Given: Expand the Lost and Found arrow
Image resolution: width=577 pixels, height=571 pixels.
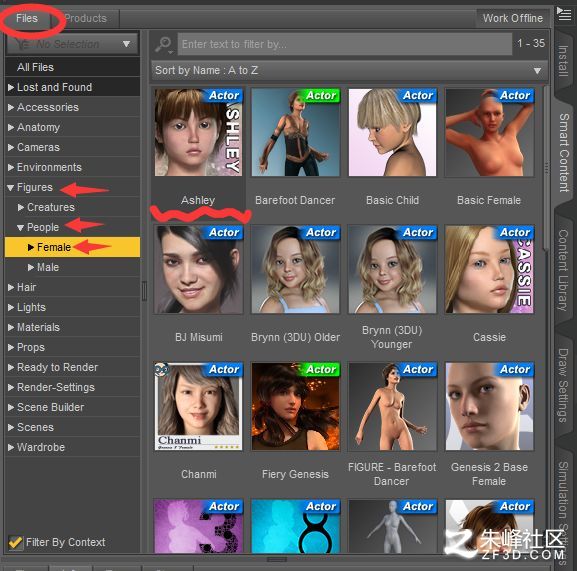Looking at the screenshot, I should [x=11, y=88].
